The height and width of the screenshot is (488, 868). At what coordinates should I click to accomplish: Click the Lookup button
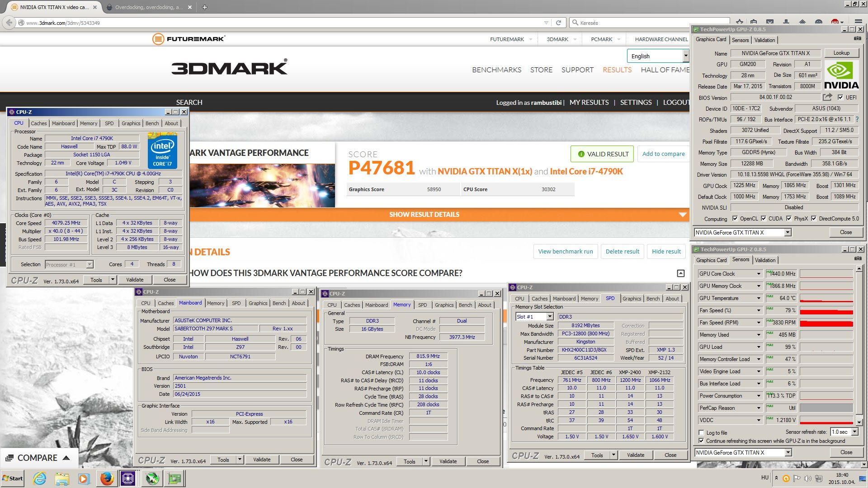(841, 53)
